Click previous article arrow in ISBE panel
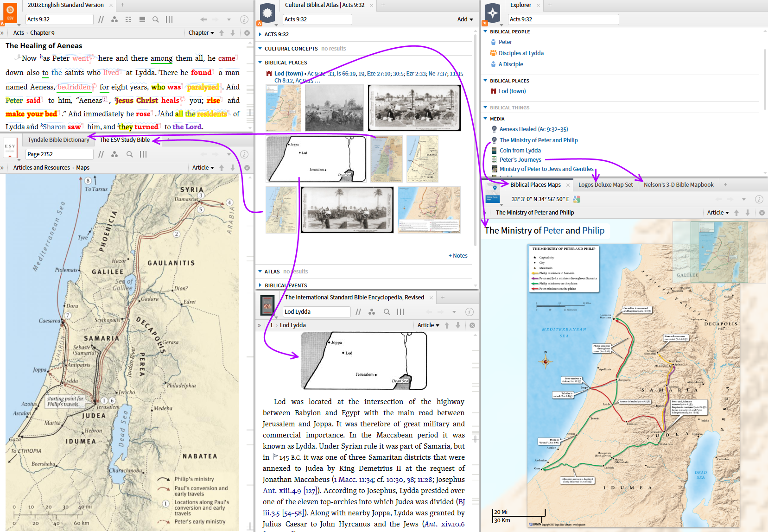The image size is (768, 532). point(447,325)
